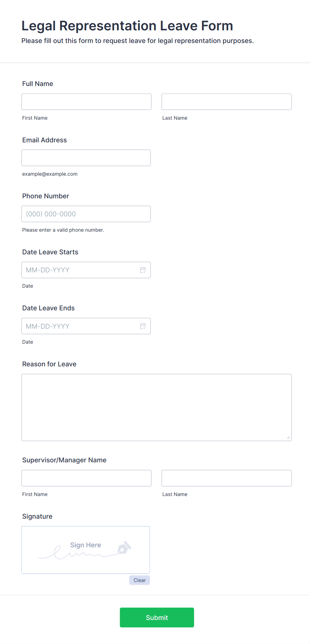Focus the Supervisor Last Name field
This screenshot has width=310, height=644.
click(226, 478)
